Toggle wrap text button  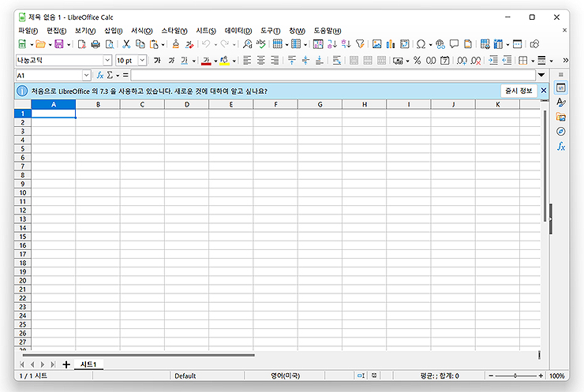coord(337,60)
